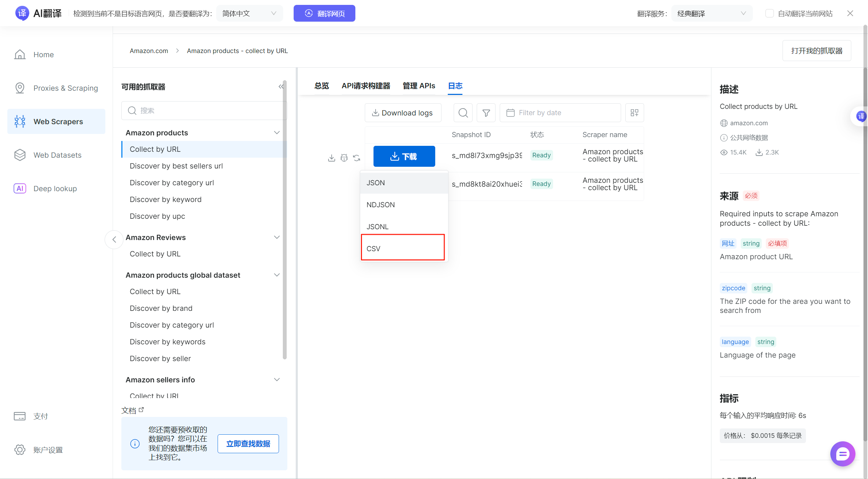Click the language parameter tag

[735, 342]
